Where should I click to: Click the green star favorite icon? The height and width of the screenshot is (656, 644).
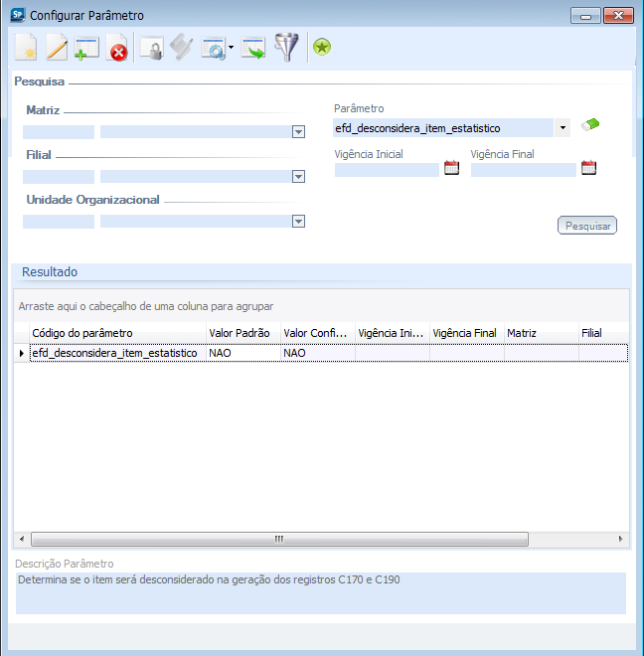click(322, 47)
